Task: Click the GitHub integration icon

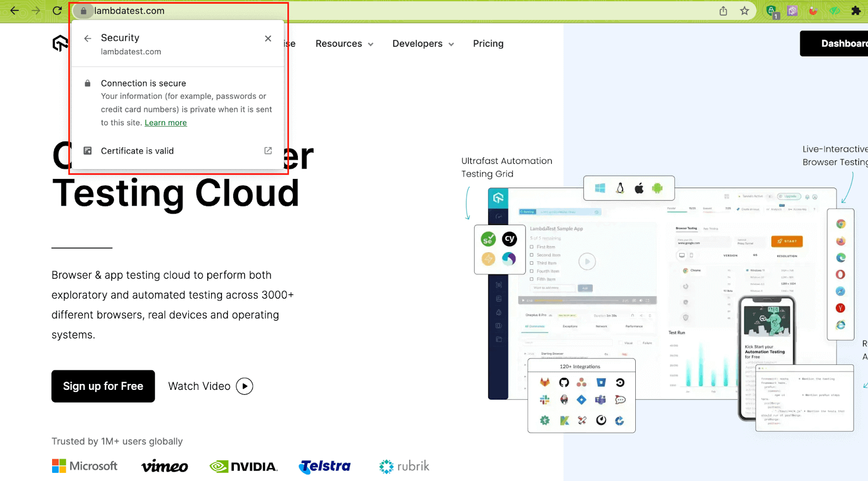Action: tap(564, 382)
